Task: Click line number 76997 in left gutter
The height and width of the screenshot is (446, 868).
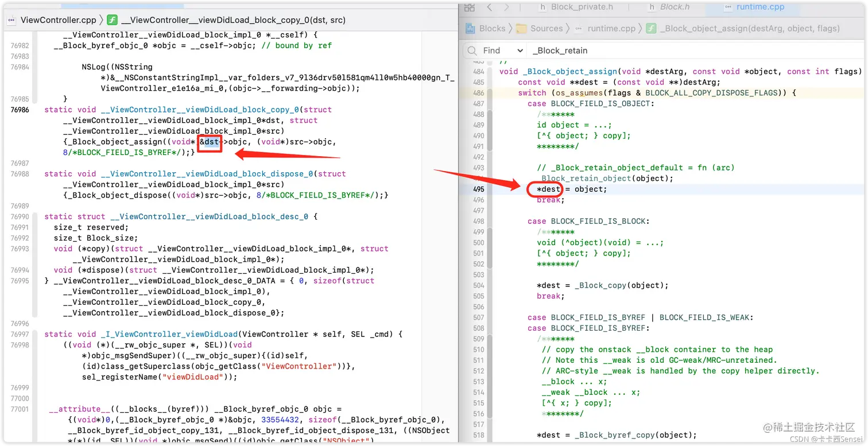Action: pos(20,335)
